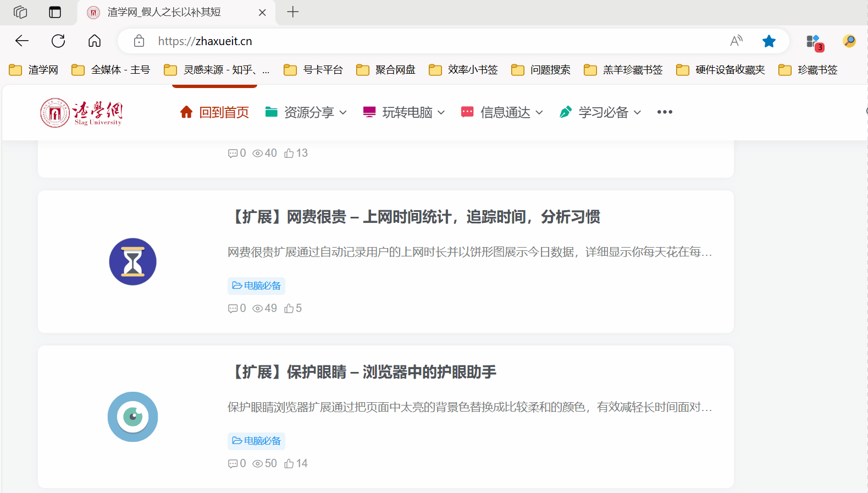Go to browser Home icon

(x=95, y=41)
